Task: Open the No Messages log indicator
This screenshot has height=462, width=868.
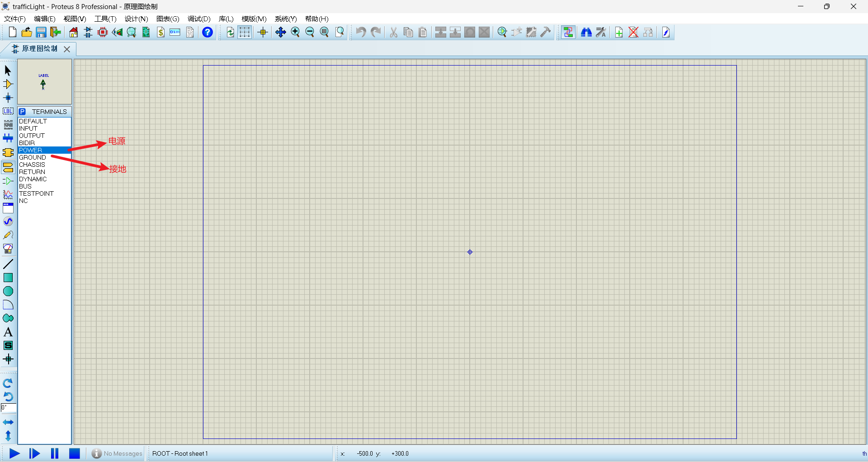Action: coord(117,453)
